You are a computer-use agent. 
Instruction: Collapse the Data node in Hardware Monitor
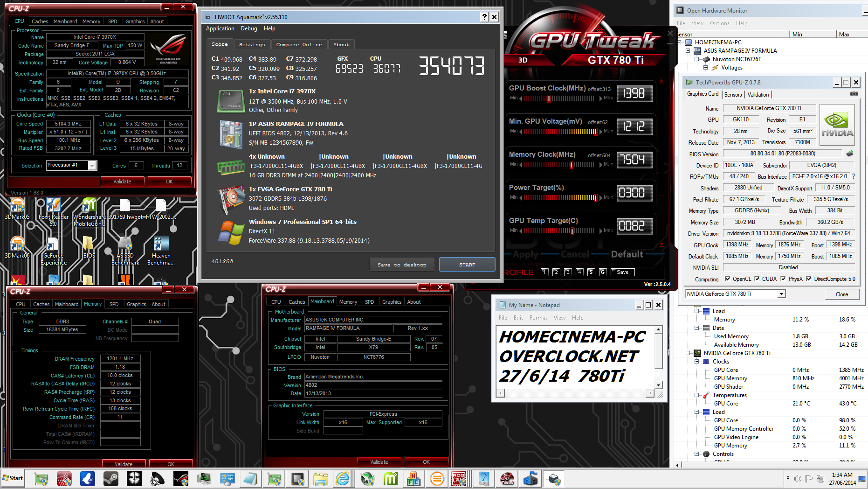pos(697,328)
